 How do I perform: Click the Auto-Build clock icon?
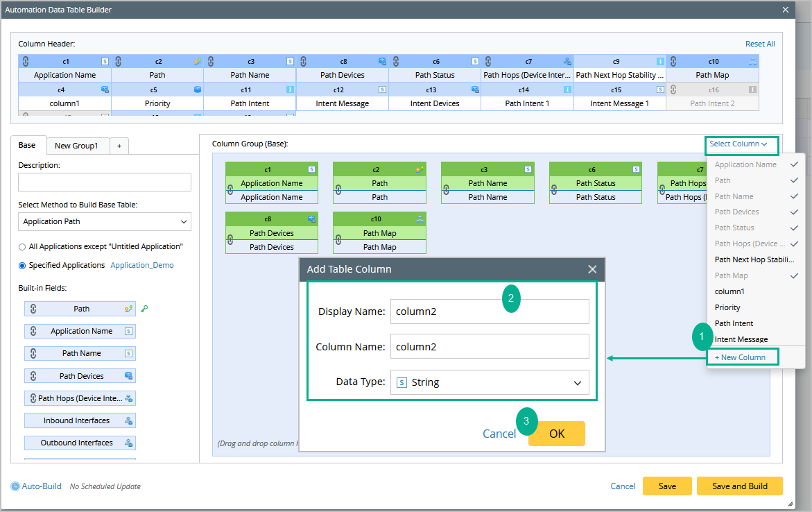[15, 486]
